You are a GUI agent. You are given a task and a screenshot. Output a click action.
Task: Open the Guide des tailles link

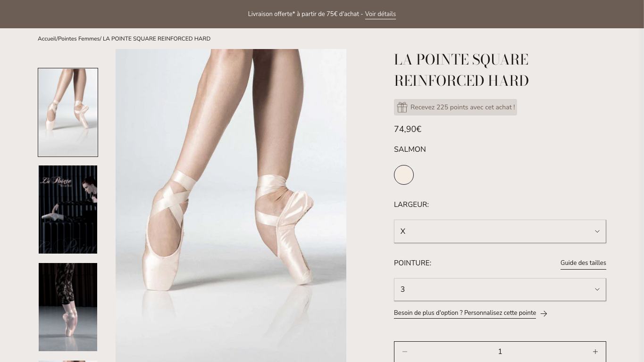point(583,263)
